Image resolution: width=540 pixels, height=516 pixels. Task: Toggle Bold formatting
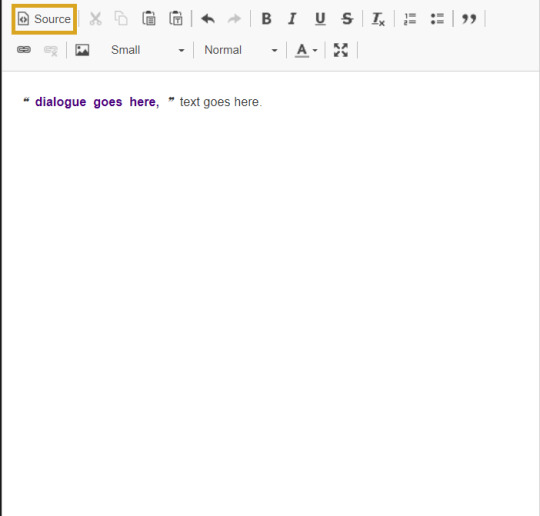coord(266,19)
